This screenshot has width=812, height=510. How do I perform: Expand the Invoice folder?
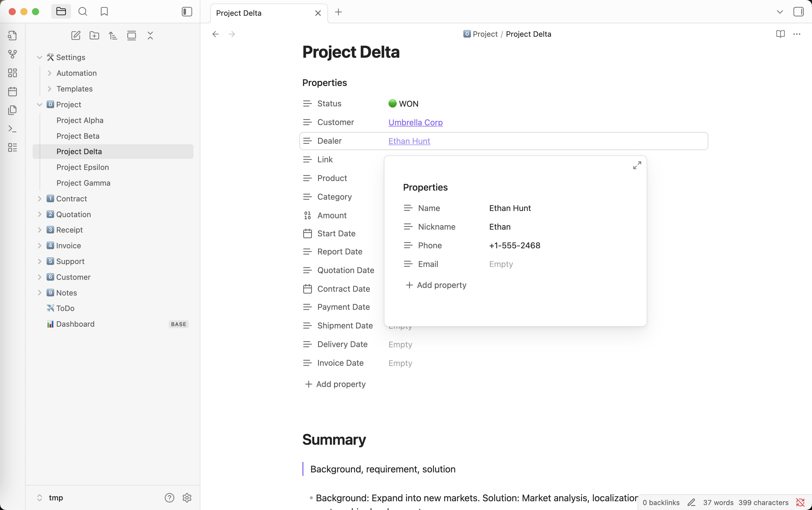click(39, 246)
